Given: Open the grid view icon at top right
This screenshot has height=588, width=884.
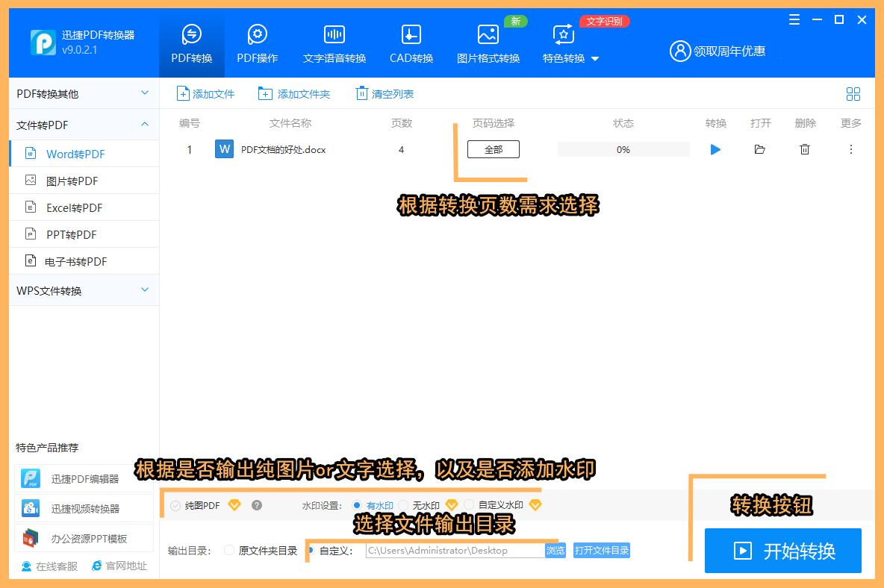Looking at the screenshot, I should (853, 94).
